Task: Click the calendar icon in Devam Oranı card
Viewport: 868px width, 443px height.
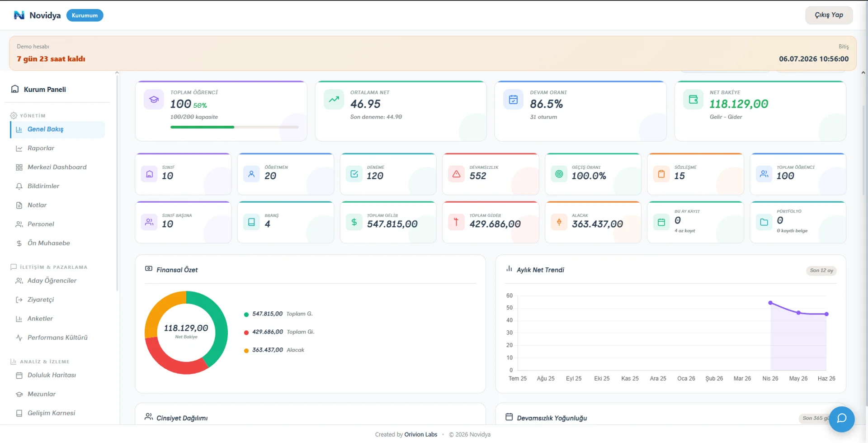Action: [513, 100]
